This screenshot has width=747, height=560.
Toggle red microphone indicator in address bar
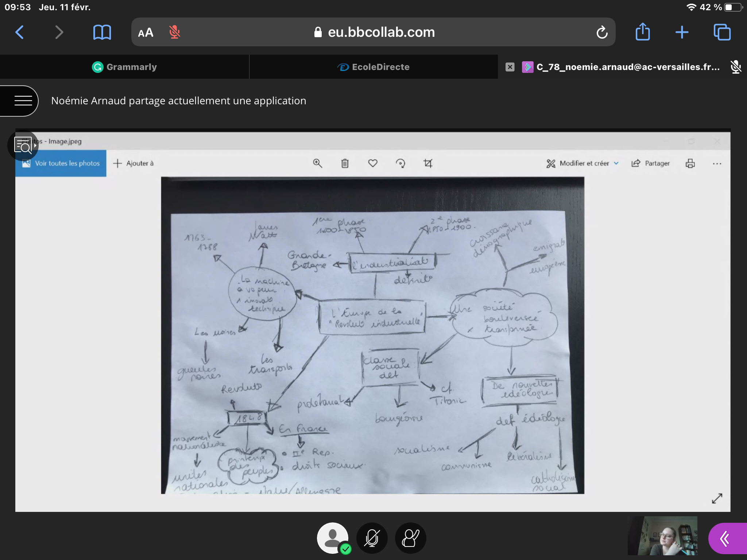pyautogui.click(x=174, y=32)
